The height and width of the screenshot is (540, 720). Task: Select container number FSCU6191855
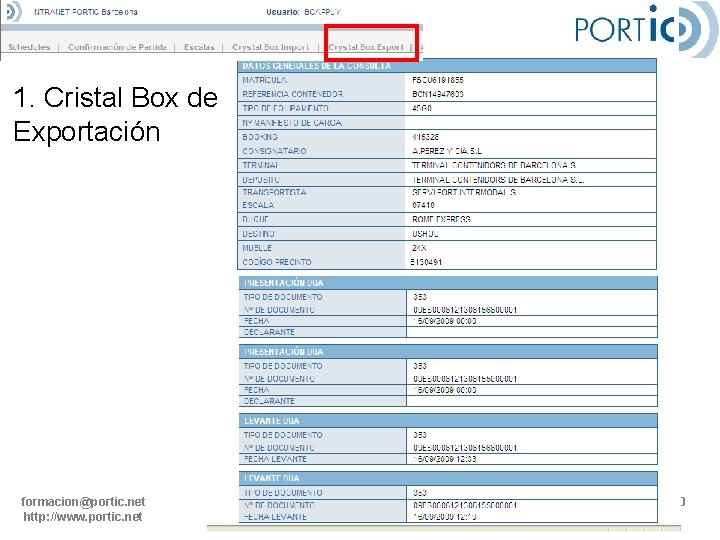(x=438, y=80)
